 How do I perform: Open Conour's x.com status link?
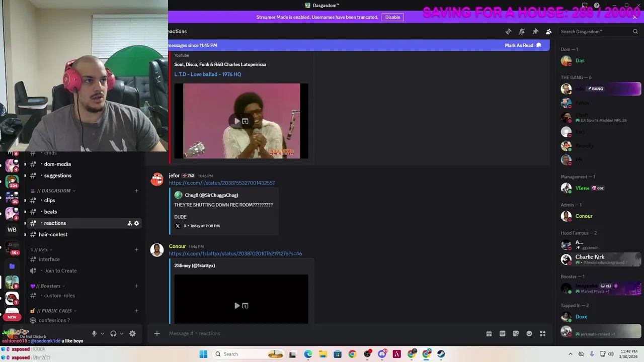235,254
